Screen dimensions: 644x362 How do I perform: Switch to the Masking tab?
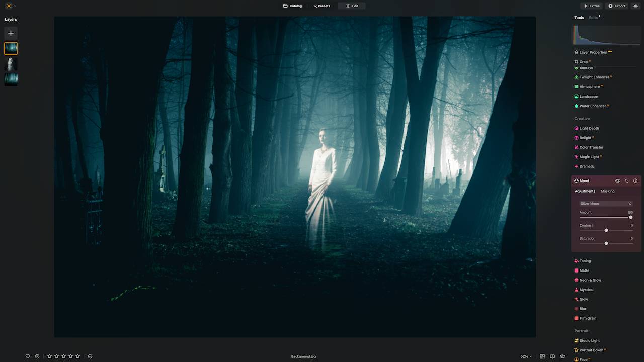(x=607, y=191)
